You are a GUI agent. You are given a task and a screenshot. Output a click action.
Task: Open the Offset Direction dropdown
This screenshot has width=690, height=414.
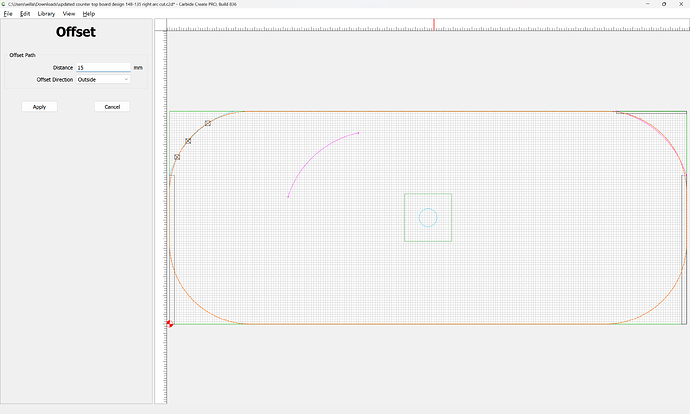pyautogui.click(x=103, y=79)
